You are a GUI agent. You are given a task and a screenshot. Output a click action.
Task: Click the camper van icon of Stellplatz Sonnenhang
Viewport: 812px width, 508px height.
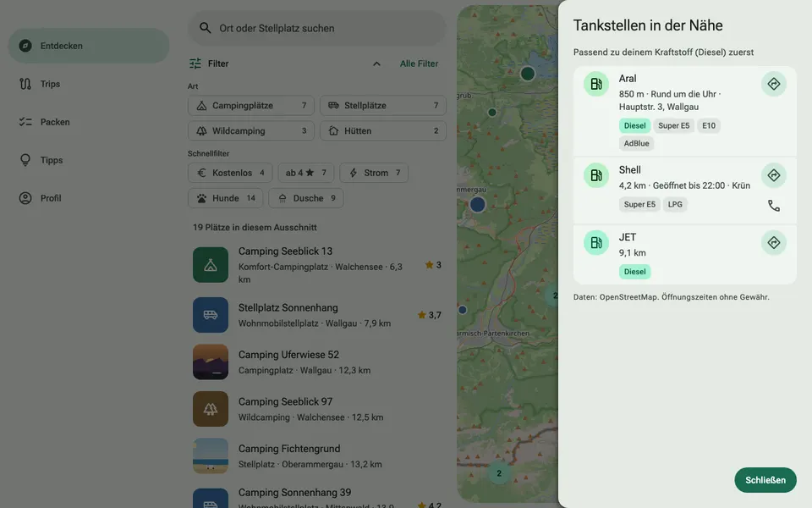click(211, 315)
